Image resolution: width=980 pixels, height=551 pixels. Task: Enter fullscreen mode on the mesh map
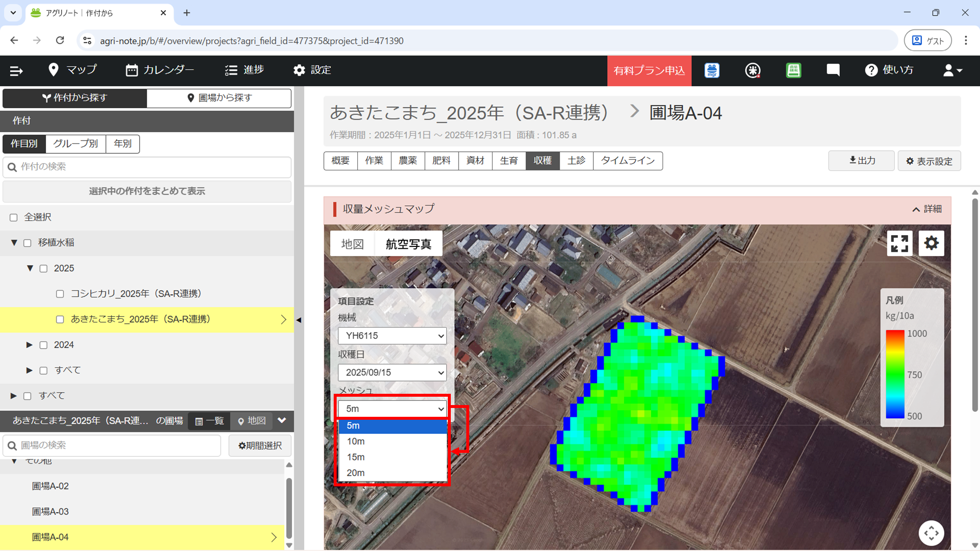click(900, 243)
